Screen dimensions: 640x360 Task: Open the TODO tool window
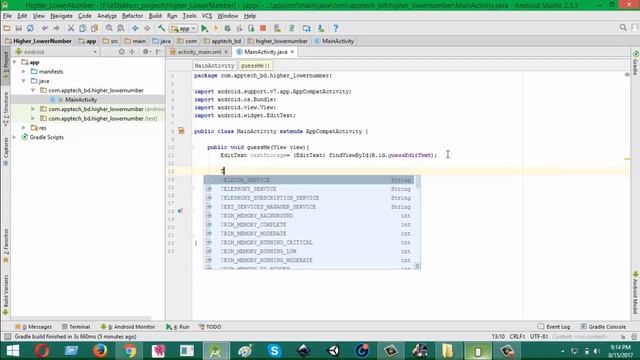coord(210,327)
